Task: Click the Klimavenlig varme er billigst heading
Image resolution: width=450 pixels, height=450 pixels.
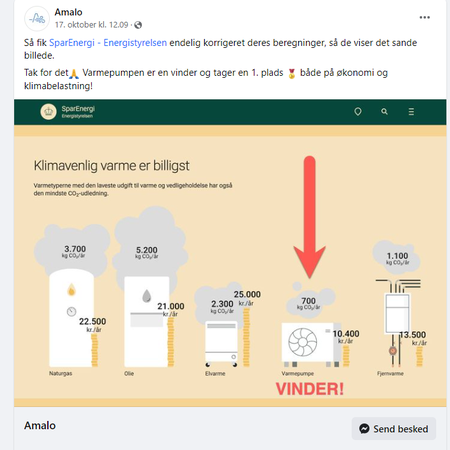Action: tap(112, 166)
